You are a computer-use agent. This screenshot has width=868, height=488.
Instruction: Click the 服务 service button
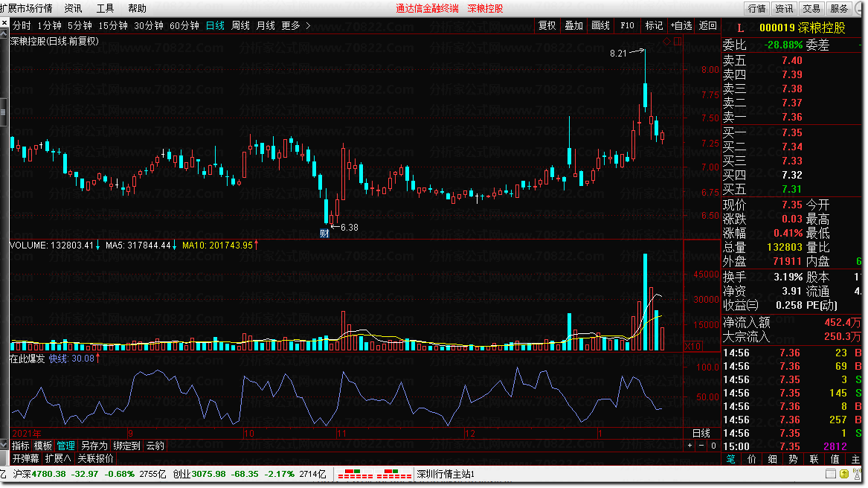839,8
